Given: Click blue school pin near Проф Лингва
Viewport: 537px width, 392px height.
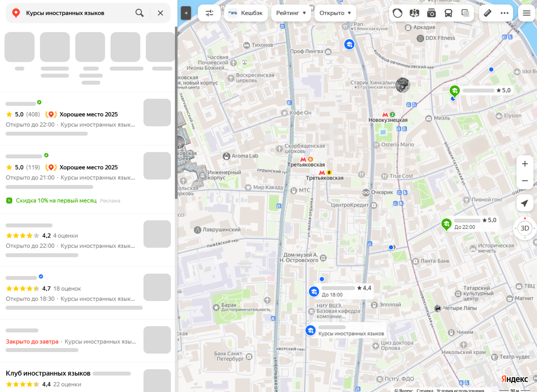Looking at the screenshot, I should [x=349, y=44].
